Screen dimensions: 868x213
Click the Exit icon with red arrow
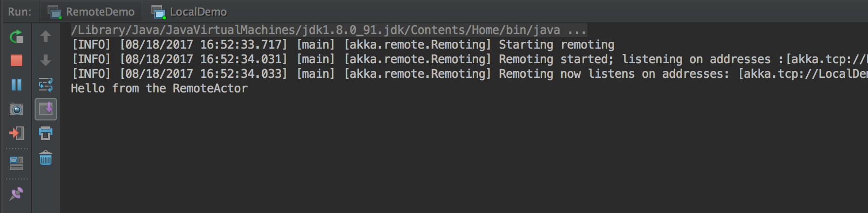[x=17, y=133]
